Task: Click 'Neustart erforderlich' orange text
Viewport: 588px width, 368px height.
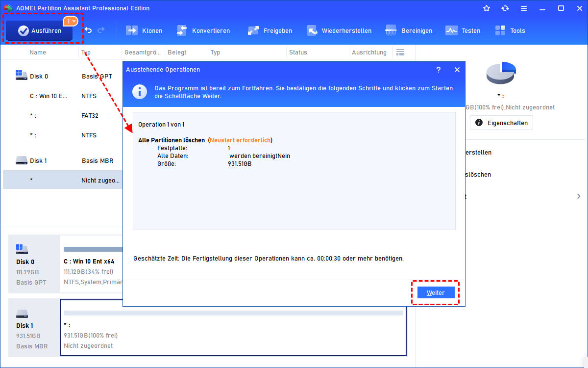Action: click(x=240, y=140)
